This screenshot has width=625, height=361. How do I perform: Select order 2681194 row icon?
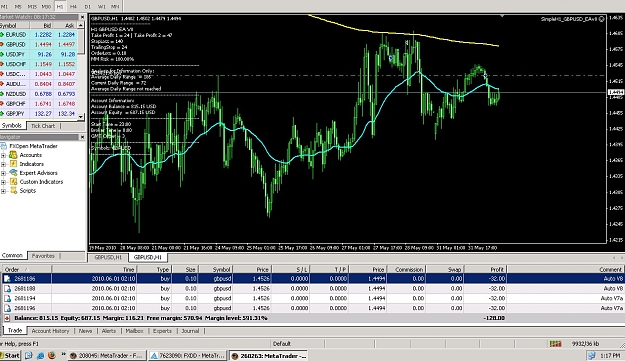(x=8, y=298)
